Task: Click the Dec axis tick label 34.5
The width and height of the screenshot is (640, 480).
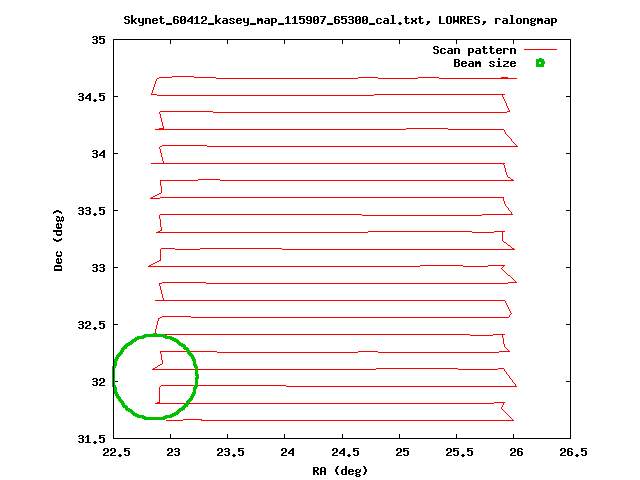Action: [x=91, y=97]
